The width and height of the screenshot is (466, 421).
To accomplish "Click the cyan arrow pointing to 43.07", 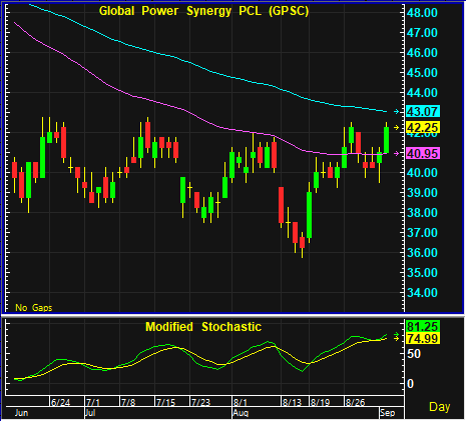I will point(396,112).
